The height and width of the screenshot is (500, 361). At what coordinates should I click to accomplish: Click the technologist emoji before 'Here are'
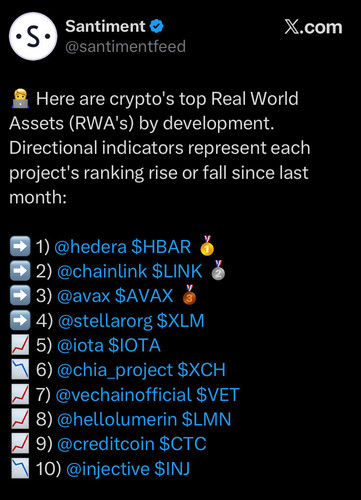[20, 99]
